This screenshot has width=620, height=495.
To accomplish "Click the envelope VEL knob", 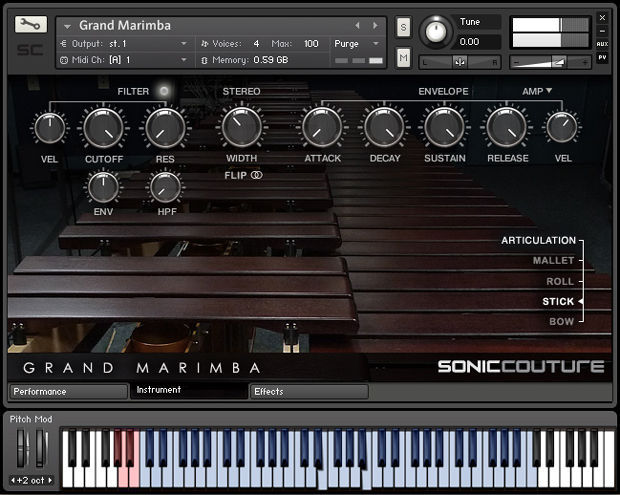I will coord(562,127).
